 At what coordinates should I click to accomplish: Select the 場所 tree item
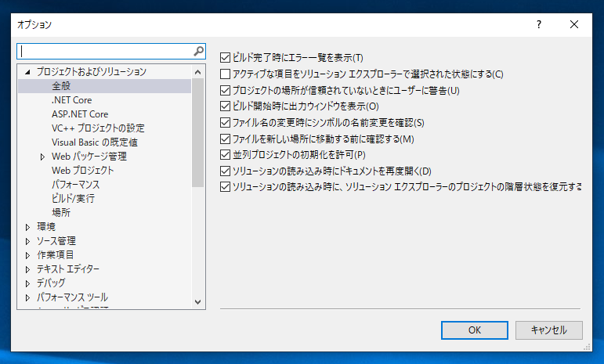(61, 213)
